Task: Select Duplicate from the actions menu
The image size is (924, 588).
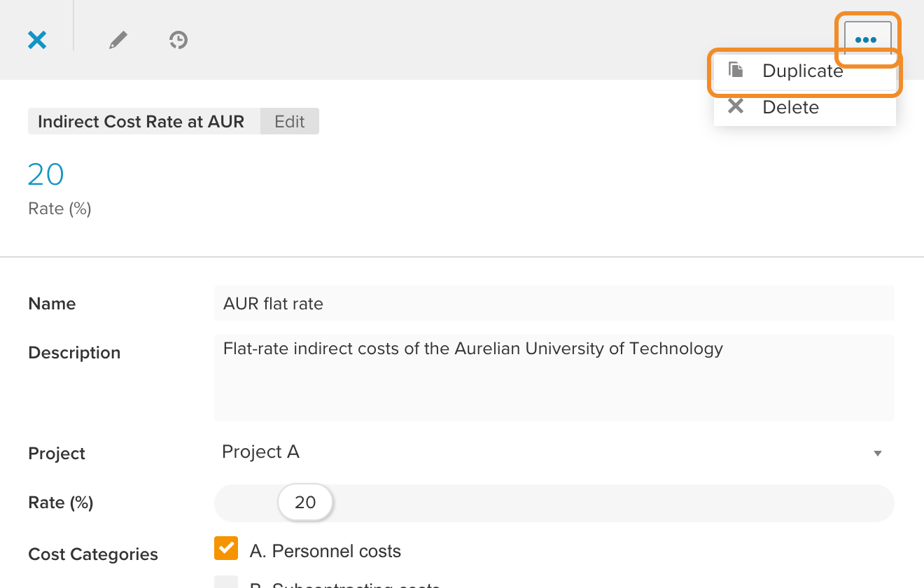Action: pyautogui.click(x=805, y=71)
